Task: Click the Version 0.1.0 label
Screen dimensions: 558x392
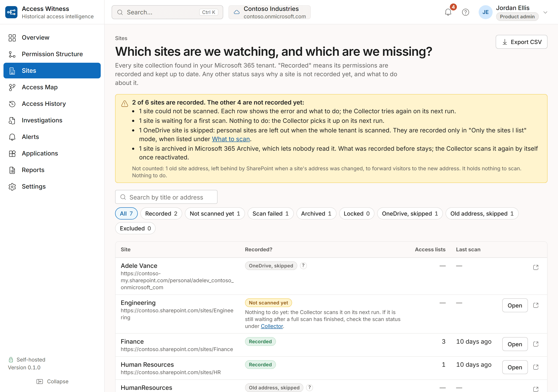Action: pos(24,367)
